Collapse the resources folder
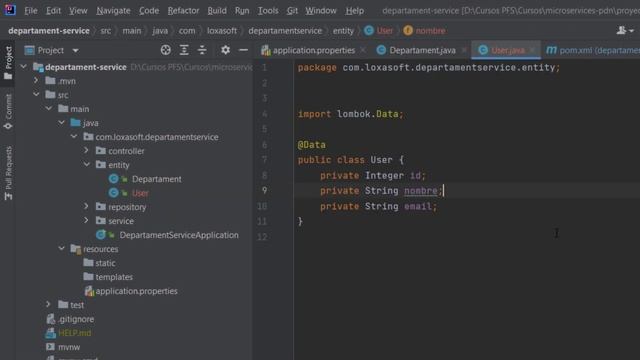 62,248
